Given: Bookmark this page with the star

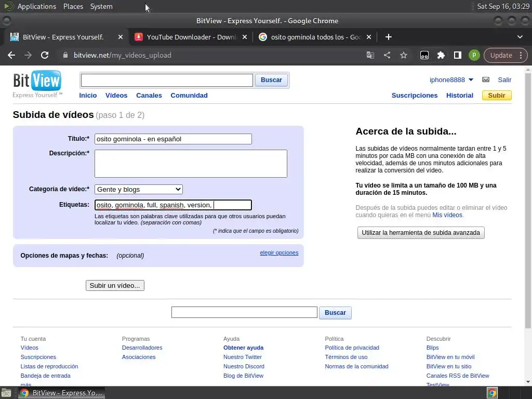Looking at the screenshot, I should pyautogui.click(x=403, y=55).
